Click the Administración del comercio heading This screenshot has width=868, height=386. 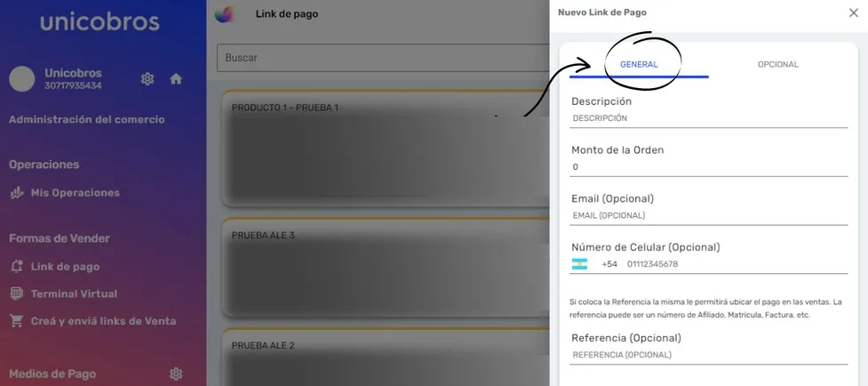pos(87,119)
